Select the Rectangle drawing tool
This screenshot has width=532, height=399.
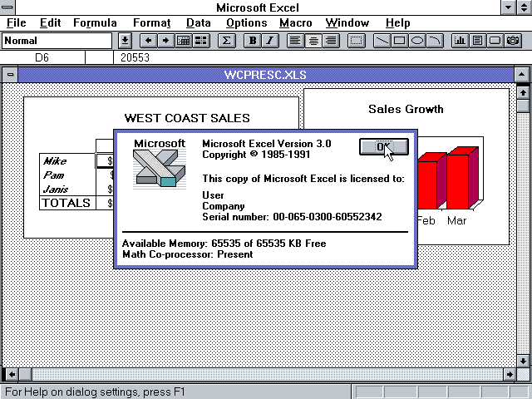tap(399, 41)
